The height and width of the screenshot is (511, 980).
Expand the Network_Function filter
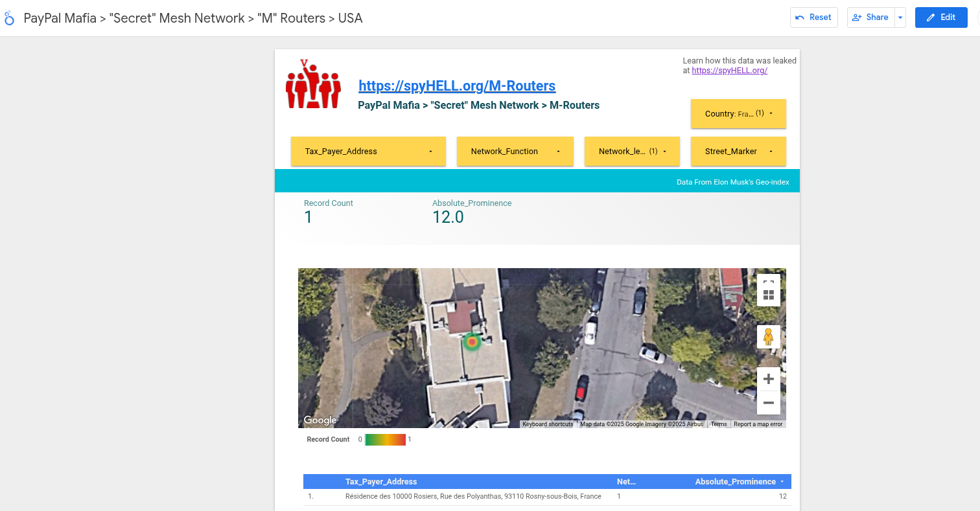(515, 151)
